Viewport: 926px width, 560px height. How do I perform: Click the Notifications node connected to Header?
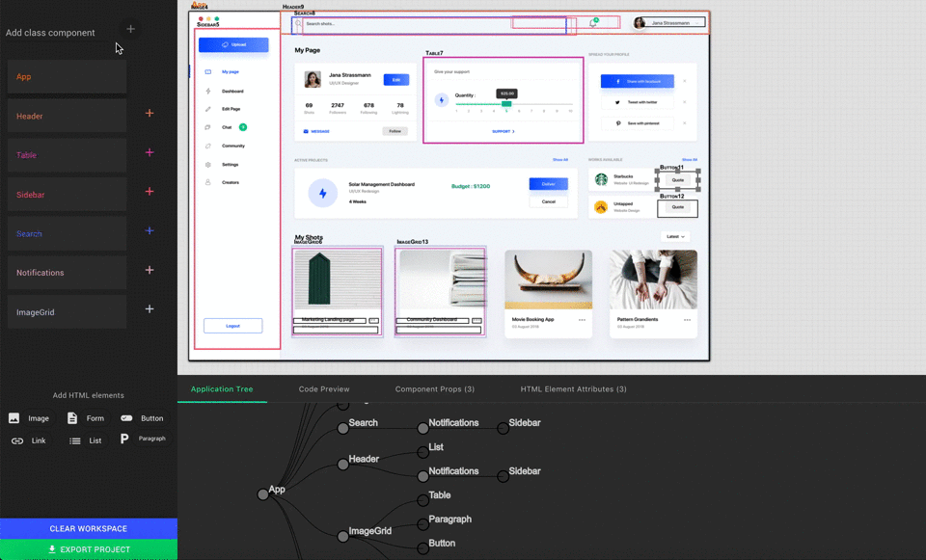(x=422, y=476)
